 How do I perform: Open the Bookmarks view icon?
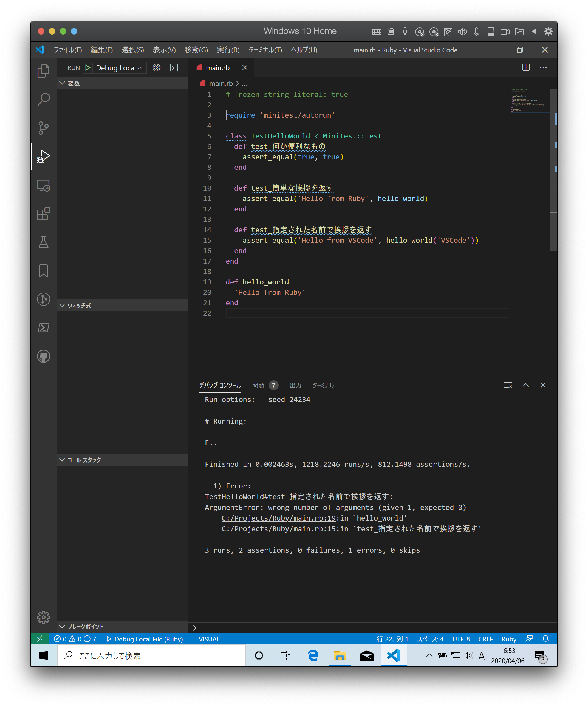click(43, 271)
